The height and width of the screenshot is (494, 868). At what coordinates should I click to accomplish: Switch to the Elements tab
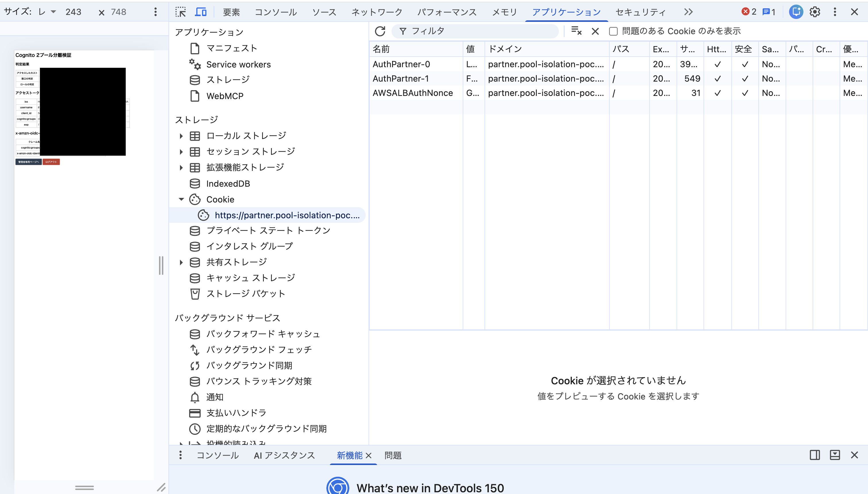tap(232, 12)
